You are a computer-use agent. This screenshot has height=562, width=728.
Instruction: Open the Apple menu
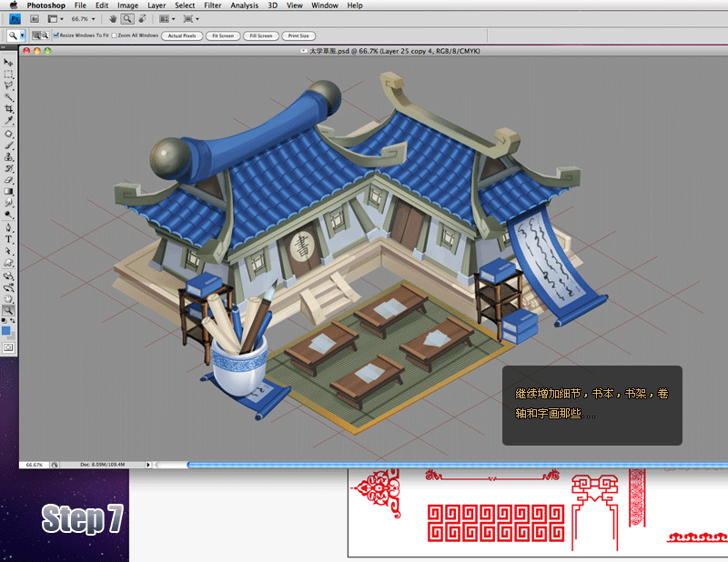click(x=13, y=5)
